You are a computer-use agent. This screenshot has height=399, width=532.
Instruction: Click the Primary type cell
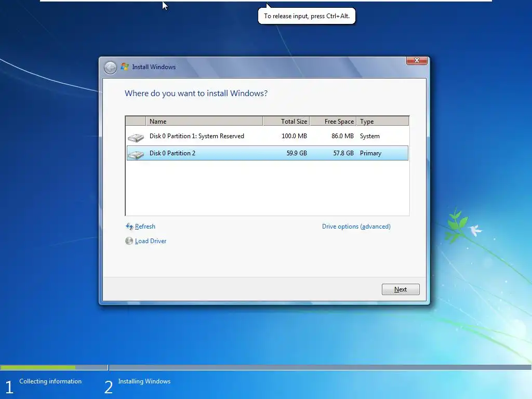[x=370, y=153]
